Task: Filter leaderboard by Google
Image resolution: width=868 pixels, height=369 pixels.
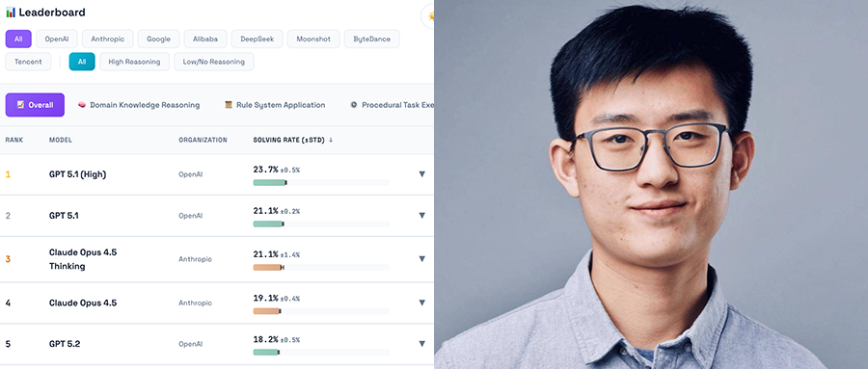Action: 158,40
